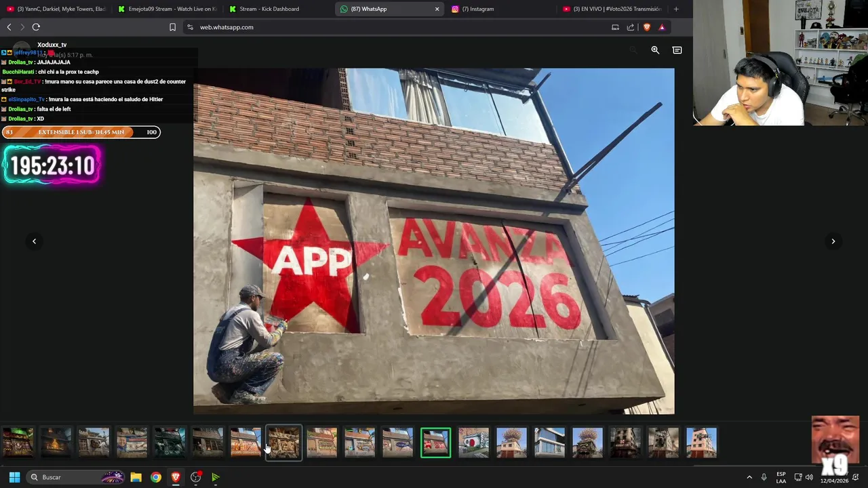Viewport: 868px width, 488px height.
Task: Advance to the next image with the right arrow
Action: (x=833, y=241)
